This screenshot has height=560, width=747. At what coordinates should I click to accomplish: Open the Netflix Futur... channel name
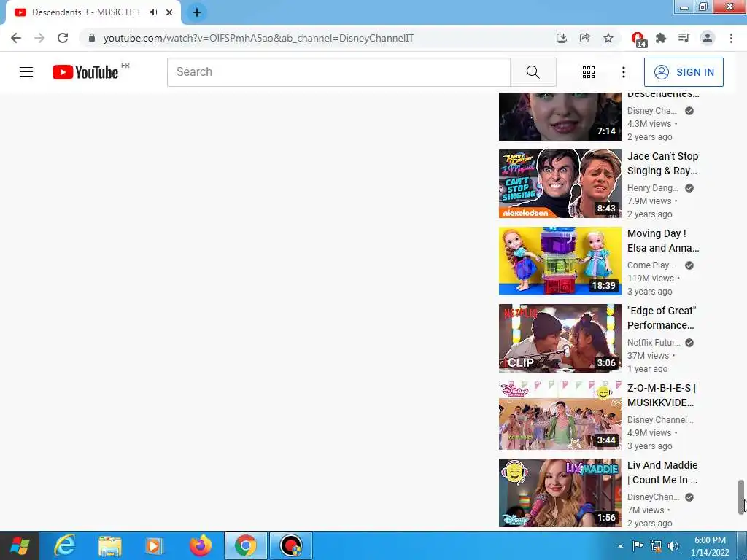coord(654,343)
